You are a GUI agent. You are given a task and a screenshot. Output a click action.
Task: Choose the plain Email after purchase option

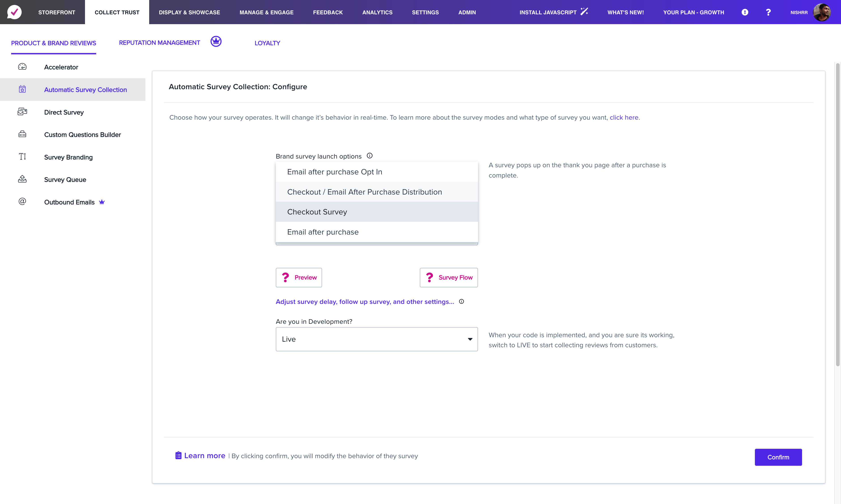[x=377, y=232]
